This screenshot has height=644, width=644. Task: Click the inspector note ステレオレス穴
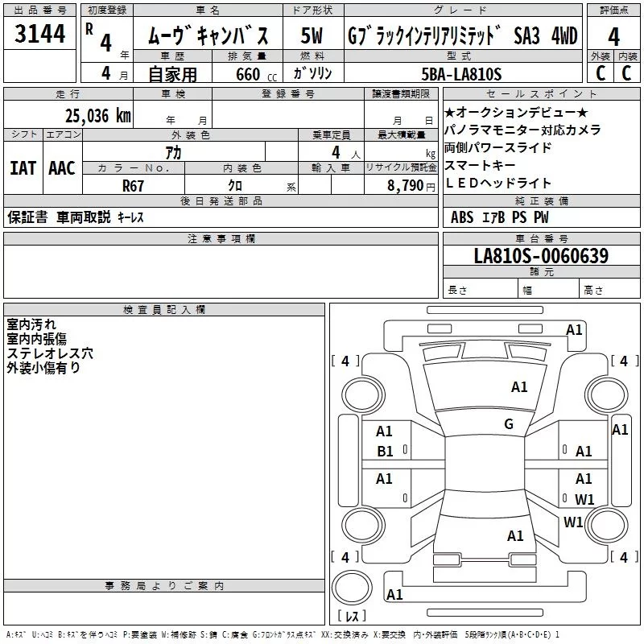coord(50,353)
